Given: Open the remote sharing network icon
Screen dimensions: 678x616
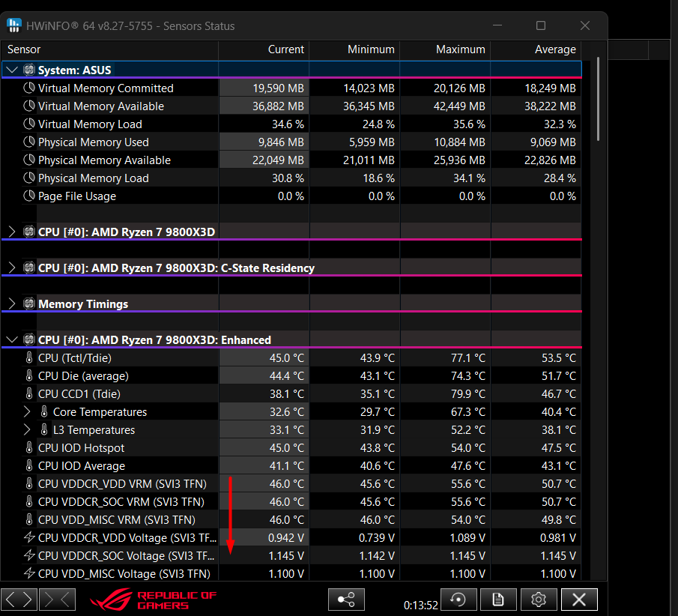Looking at the screenshot, I should (x=346, y=600).
